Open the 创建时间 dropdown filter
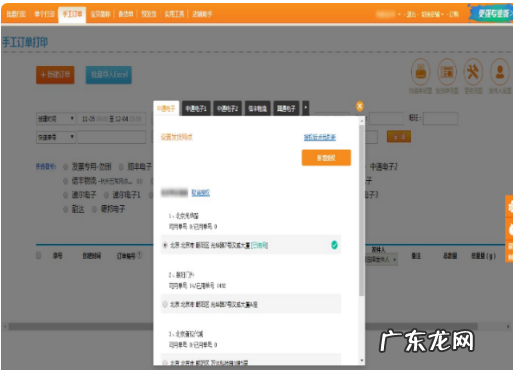 pyautogui.click(x=56, y=119)
